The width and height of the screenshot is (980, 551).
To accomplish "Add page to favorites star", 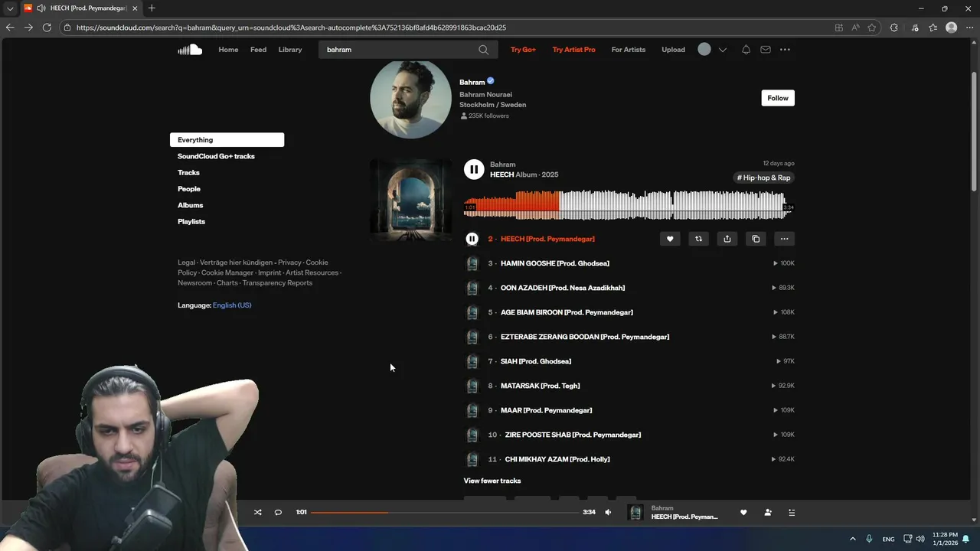I will coord(872,28).
